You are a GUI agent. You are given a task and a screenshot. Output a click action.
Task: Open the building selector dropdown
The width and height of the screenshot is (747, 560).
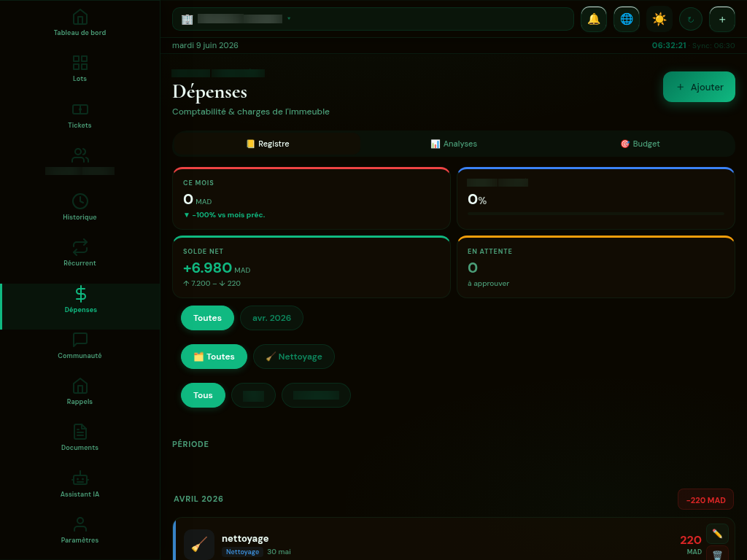(x=373, y=19)
